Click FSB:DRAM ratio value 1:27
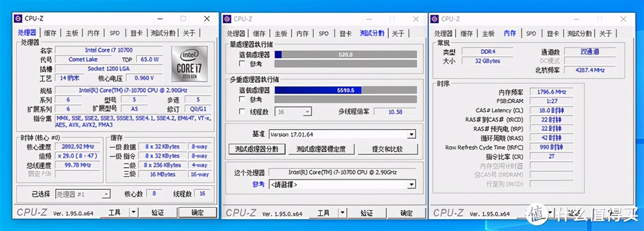The height and width of the screenshot is (231, 644). pyautogui.click(x=552, y=101)
